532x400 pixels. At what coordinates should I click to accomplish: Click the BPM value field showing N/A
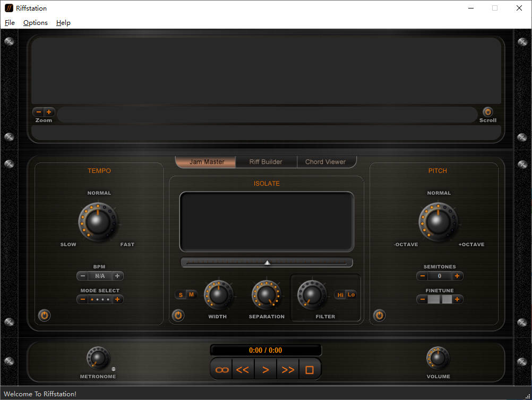coord(100,276)
